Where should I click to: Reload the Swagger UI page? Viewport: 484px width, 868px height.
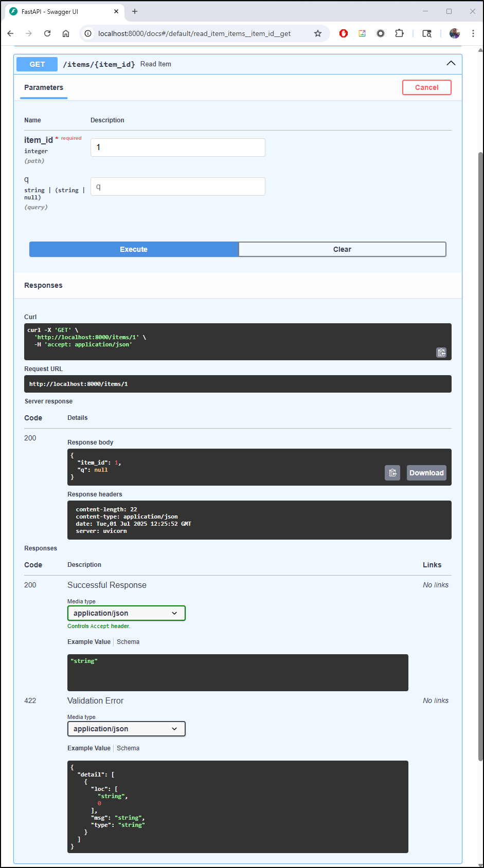pyautogui.click(x=47, y=33)
